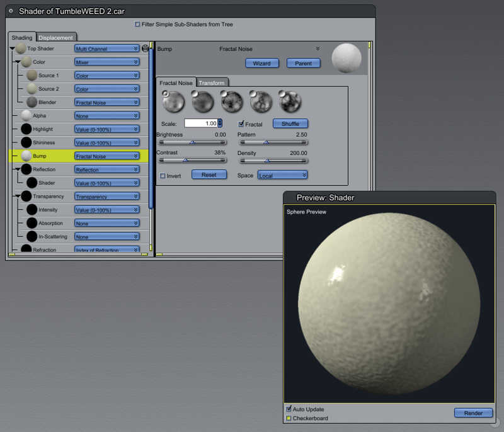Click the Brightness slider handle

pyautogui.click(x=192, y=142)
